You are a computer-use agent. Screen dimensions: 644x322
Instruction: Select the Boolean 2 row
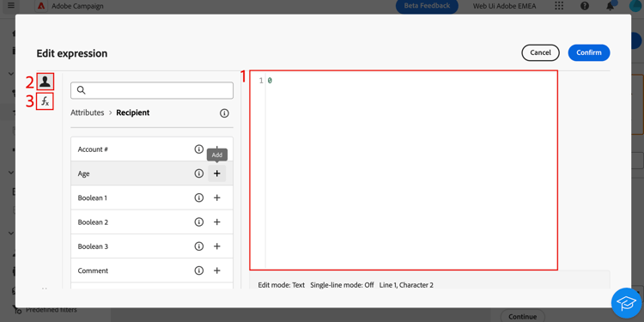click(152, 222)
